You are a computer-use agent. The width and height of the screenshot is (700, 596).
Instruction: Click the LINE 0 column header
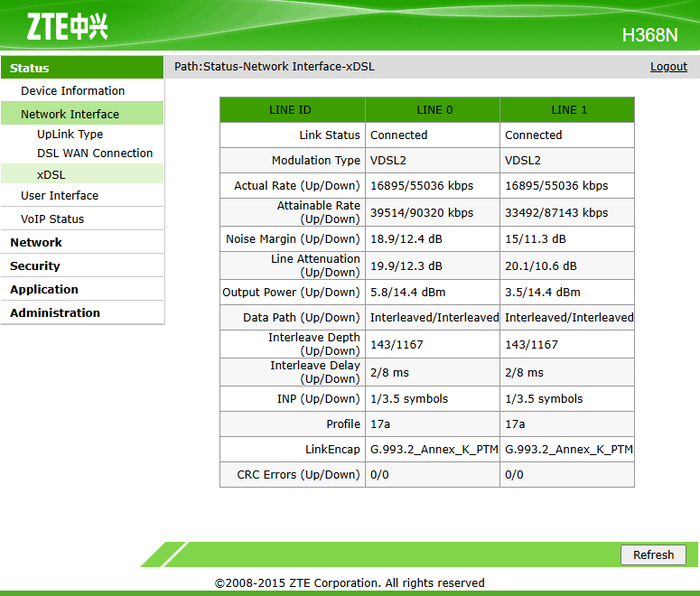pos(433,110)
